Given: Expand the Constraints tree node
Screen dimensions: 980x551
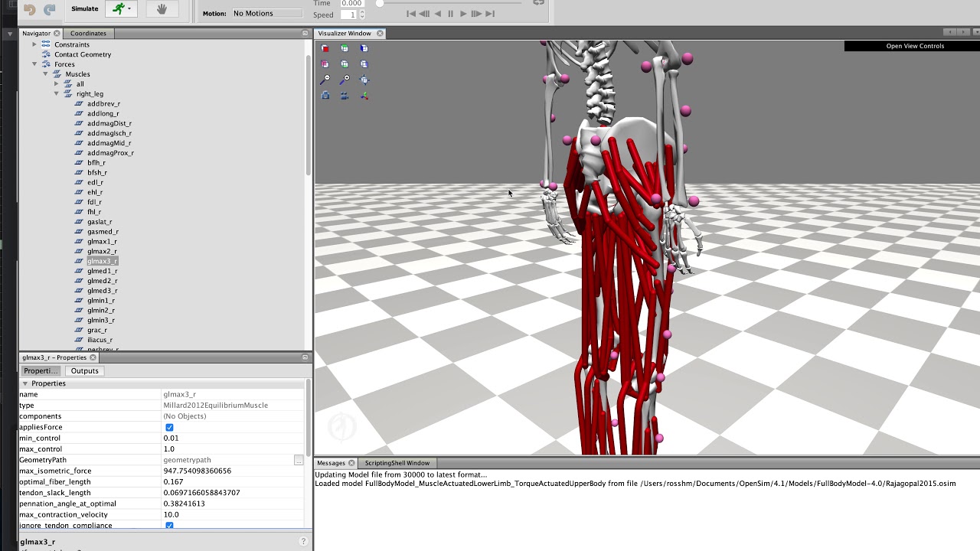Looking at the screenshot, I should (x=34, y=44).
